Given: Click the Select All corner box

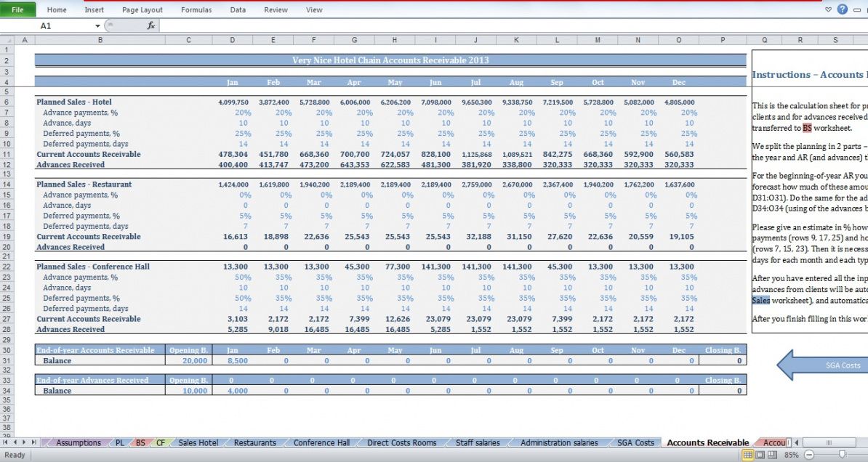Looking at the screenshot, I should click(7, 40).
